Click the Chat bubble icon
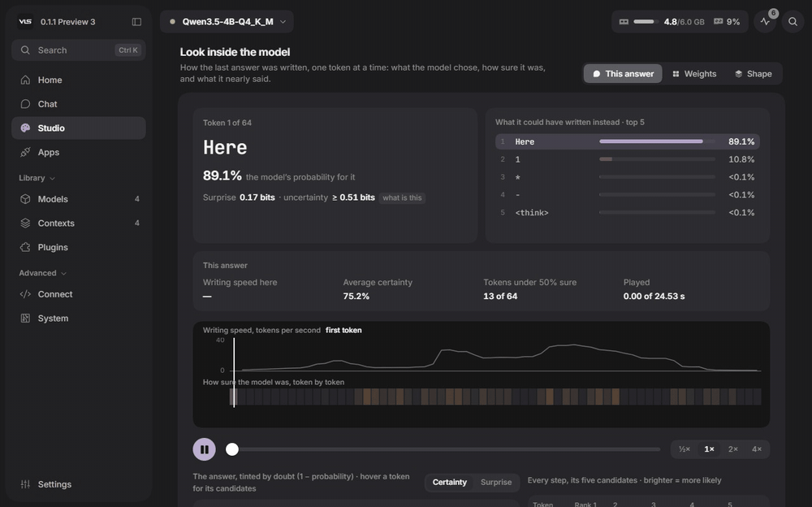Screen dimensions: 812x507 coord(25,104)
